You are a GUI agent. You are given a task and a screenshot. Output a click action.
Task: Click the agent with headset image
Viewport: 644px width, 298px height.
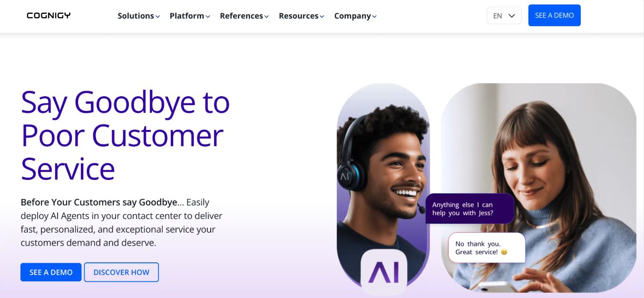click(383, 186)
